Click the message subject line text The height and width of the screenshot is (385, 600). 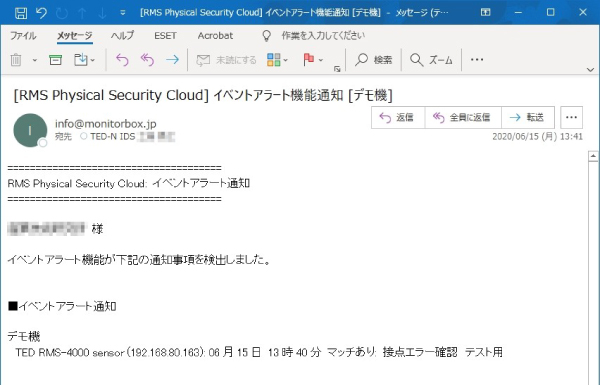tap(203, 95)
